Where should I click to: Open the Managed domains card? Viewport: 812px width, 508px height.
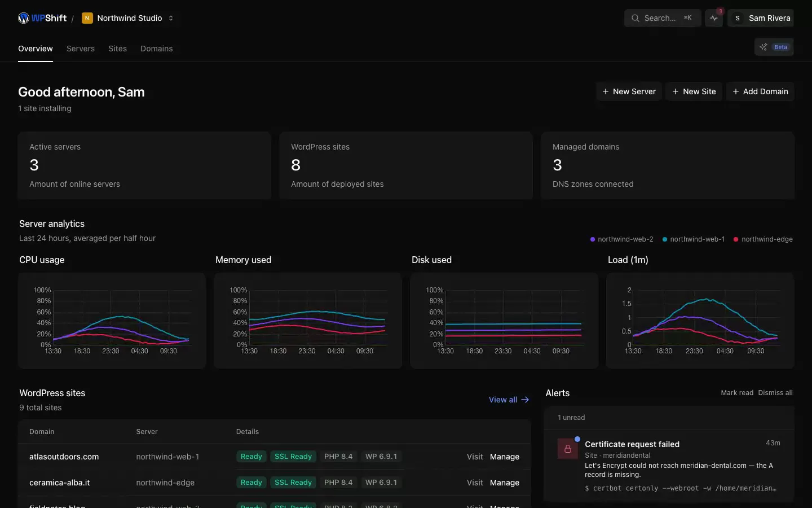668,165
